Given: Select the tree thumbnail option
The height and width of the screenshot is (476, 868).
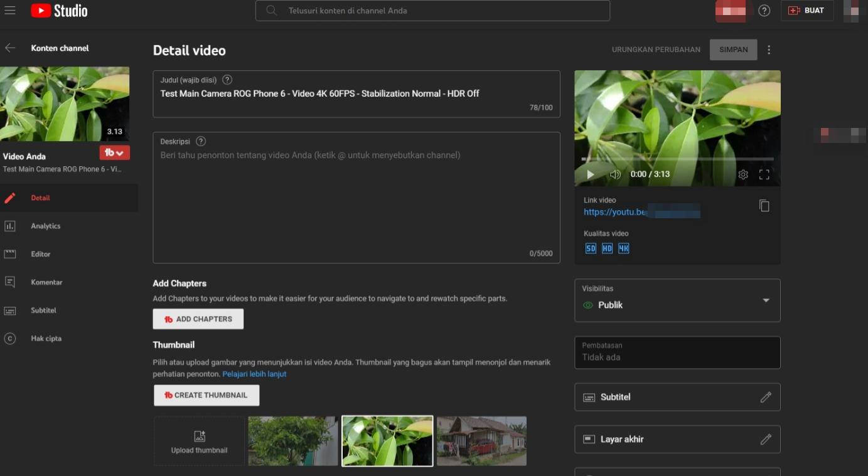Looking at the screenshot, I should point(293,441).
